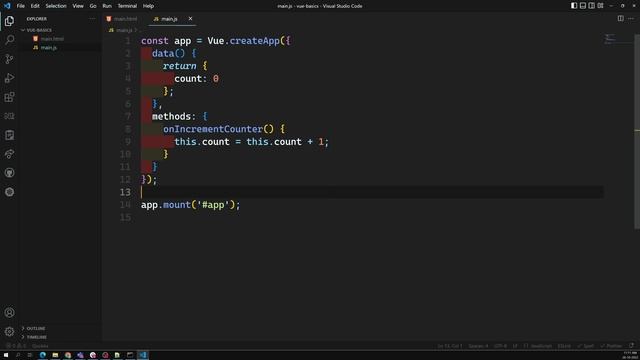Click VS Code icon in taskbar
The height and width of the screenshot is (360, 640).
(143, 355)
